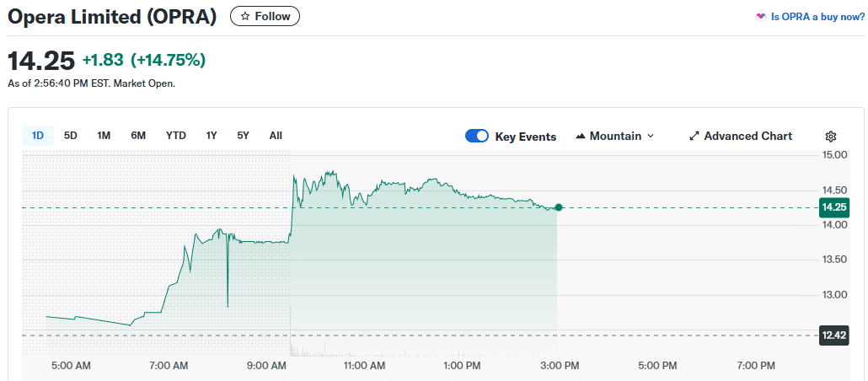Click the 12.42 previous close price label

click(x=834, y=335)
